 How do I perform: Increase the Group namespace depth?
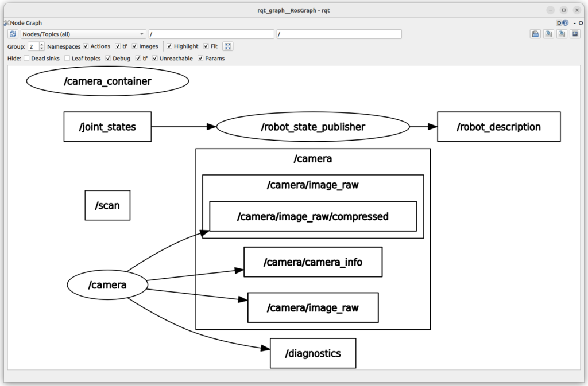pyautogui.click(x=41, y=44)
